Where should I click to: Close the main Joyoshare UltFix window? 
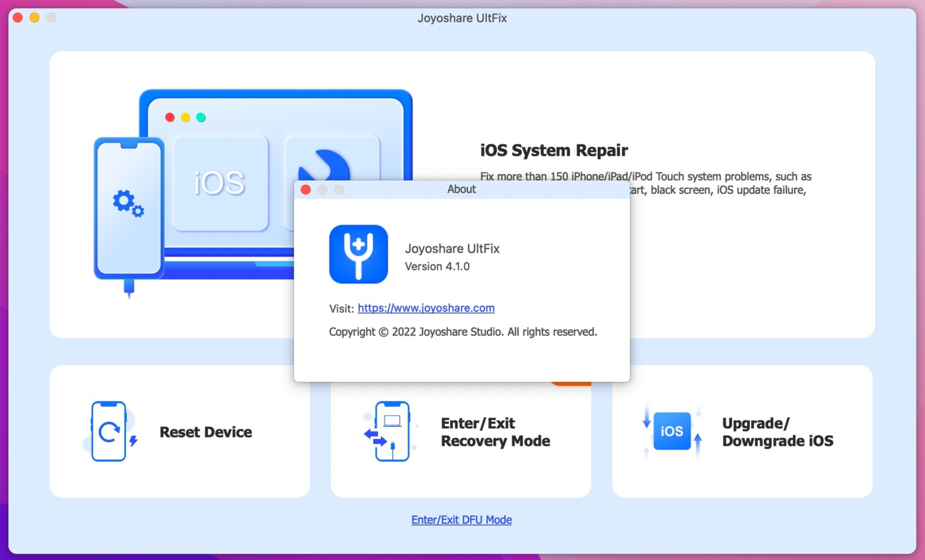[18, 18]
